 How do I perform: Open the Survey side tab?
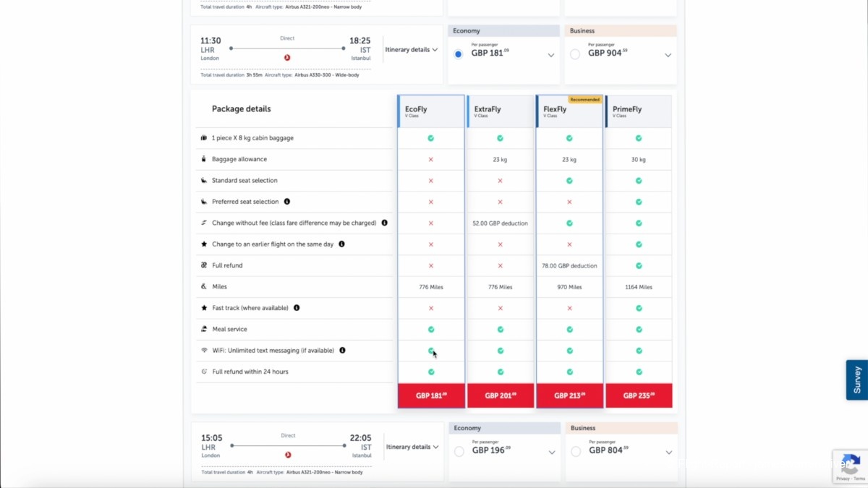pos(857,380)
